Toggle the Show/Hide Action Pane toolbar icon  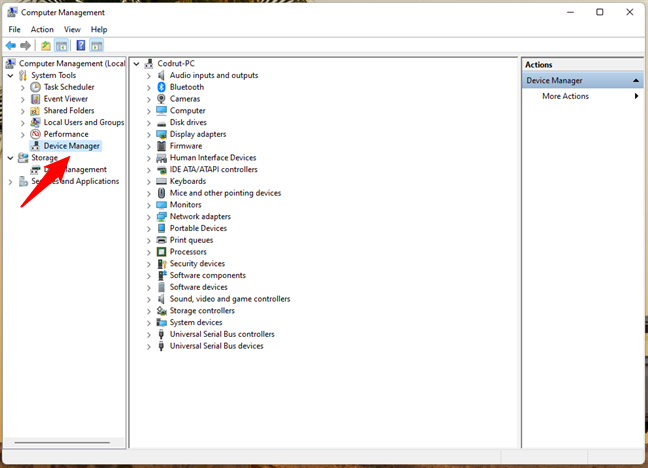point(96,45)
